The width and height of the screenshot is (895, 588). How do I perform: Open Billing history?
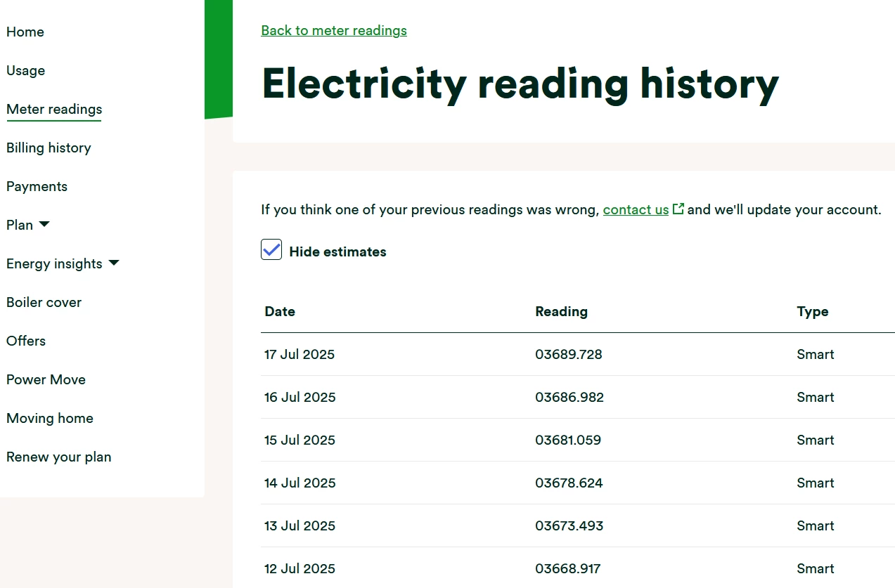pos(49,148)
